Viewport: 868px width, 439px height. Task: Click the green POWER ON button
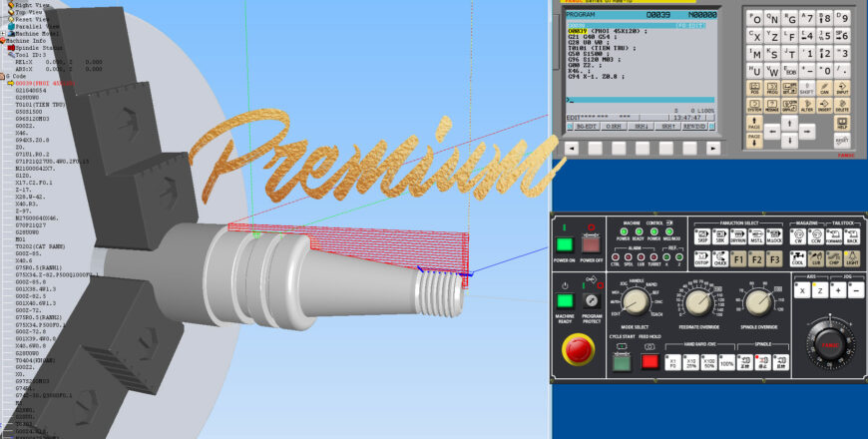pos(564,244)
